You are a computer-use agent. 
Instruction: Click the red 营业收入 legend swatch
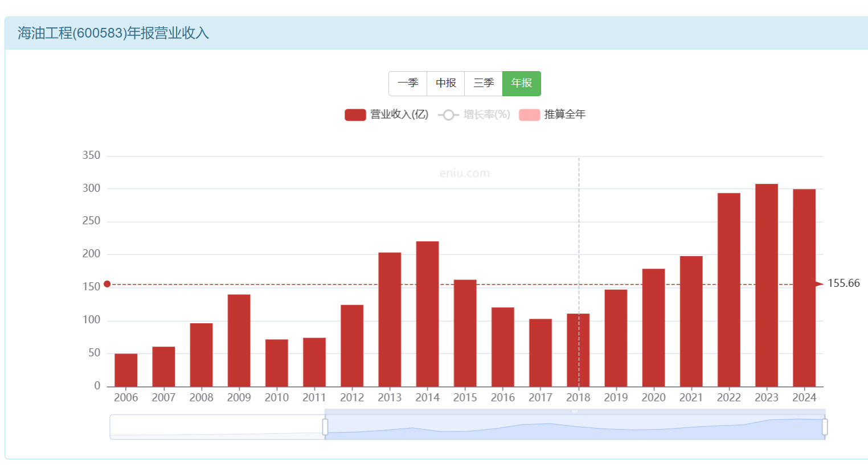(355, 114)
